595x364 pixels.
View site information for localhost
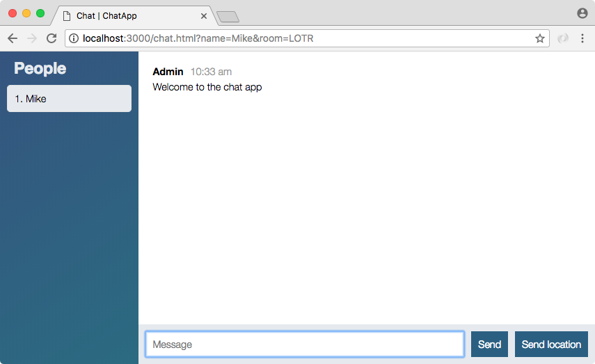[x=74, y=38]
